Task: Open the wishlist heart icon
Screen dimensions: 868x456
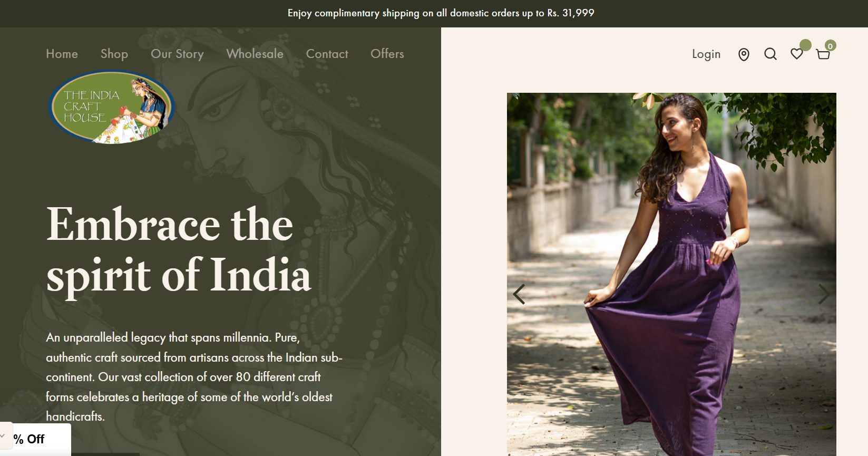Action: point(797,54)
